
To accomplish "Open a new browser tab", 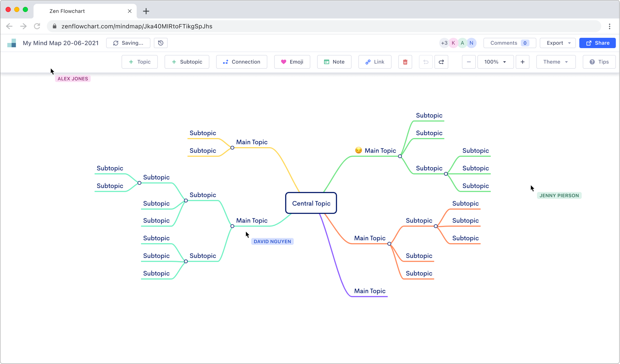I will click(146, 11).
